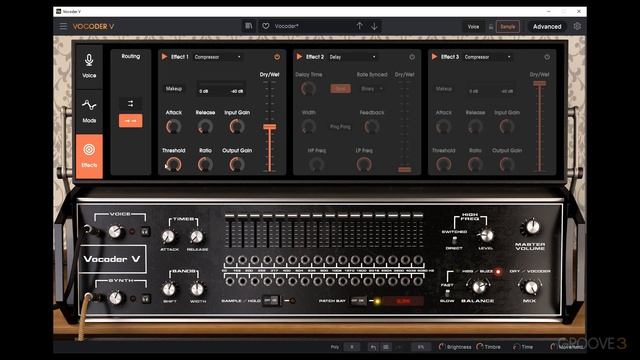Switch to the Voice input mode

point(473,27)
